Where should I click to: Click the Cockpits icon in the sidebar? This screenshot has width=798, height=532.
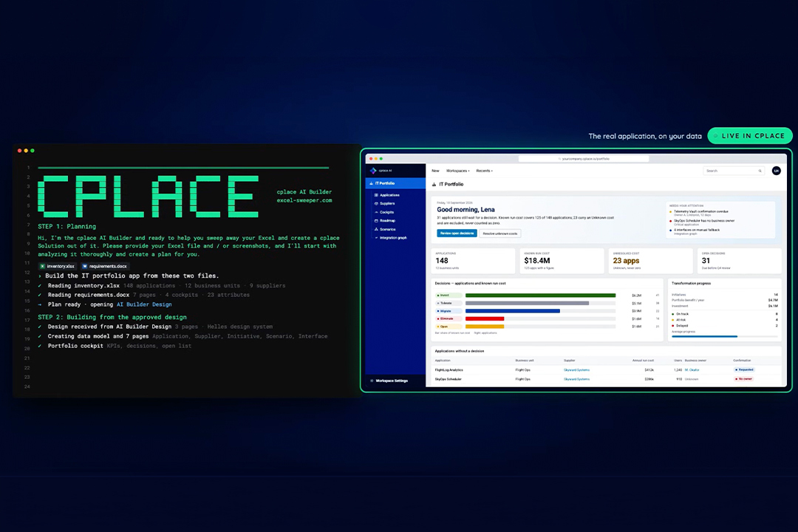(376, 212)
